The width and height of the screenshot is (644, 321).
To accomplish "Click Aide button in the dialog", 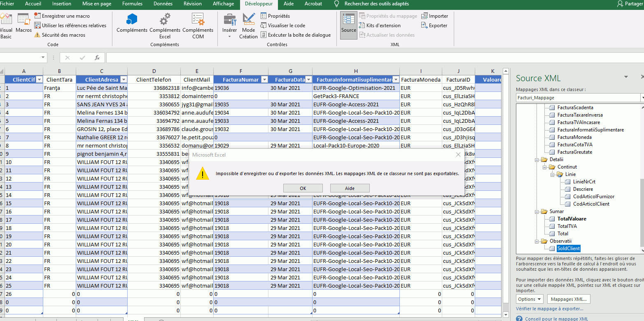I will [x=350, y=188].
